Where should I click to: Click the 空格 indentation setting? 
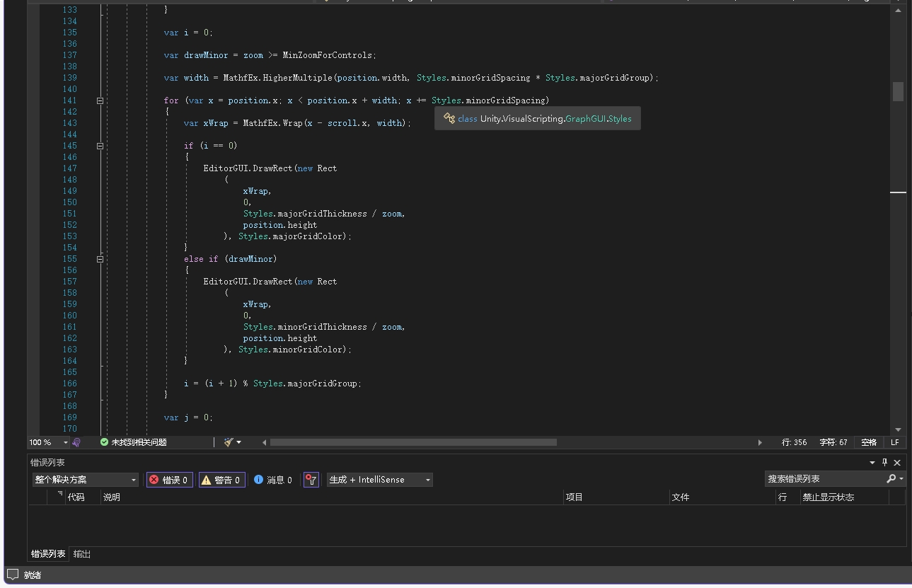pyautogui.click(x=869, y=442)
